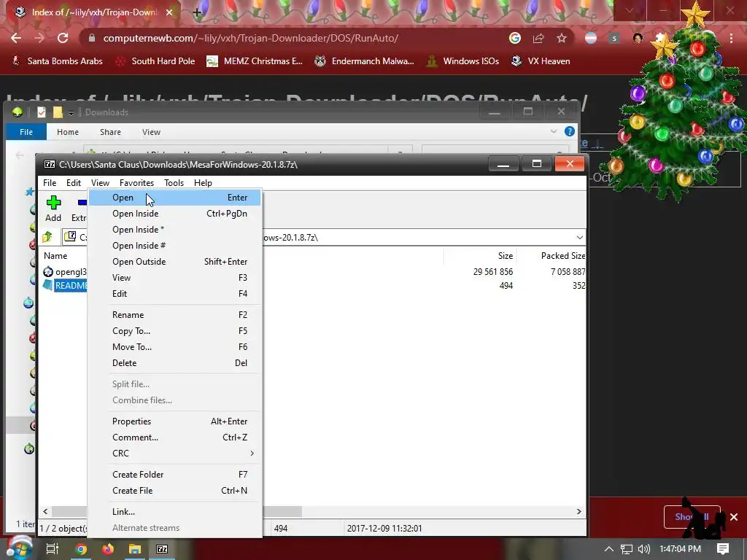Select the README file entry
747x560 pixels.
click(x=71, y=286)
